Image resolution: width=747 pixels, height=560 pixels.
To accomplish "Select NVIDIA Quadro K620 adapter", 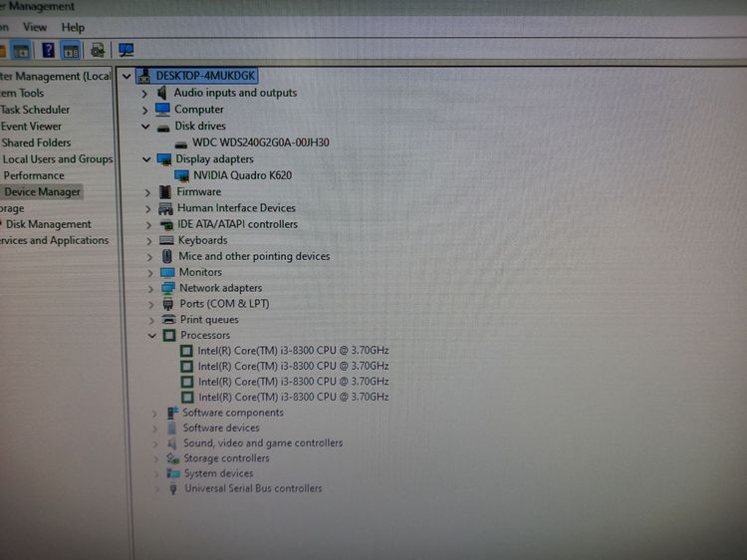I will pyautogui.click(x=242, y=175).
